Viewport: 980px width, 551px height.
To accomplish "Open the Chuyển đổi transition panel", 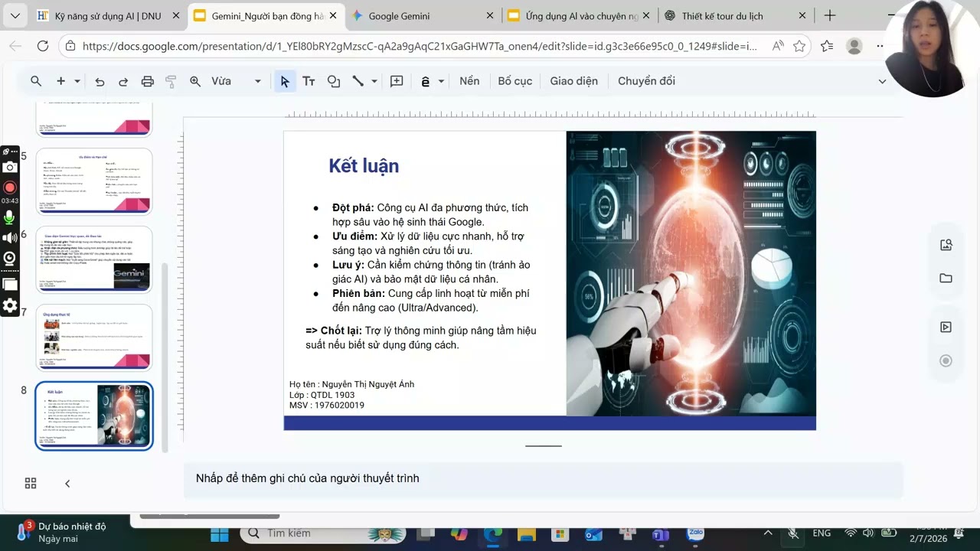I will pyautogui.click(x=647, y=81).
